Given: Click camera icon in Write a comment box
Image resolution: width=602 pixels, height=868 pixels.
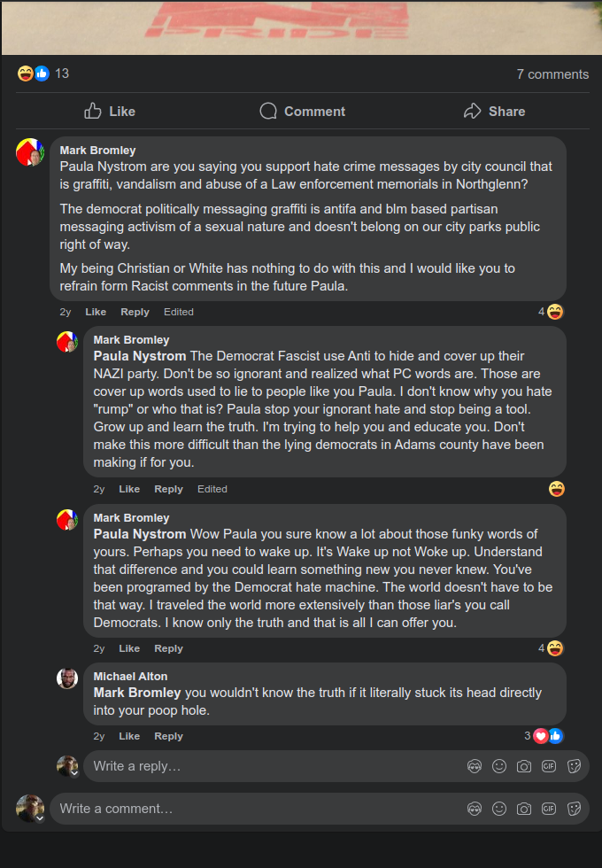Looking at the screenshot, I should pos(524,809).
